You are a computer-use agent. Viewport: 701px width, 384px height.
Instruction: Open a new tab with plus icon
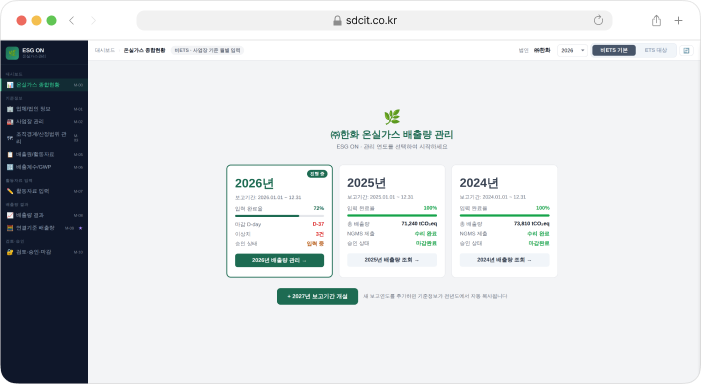(x=678, y=20)
